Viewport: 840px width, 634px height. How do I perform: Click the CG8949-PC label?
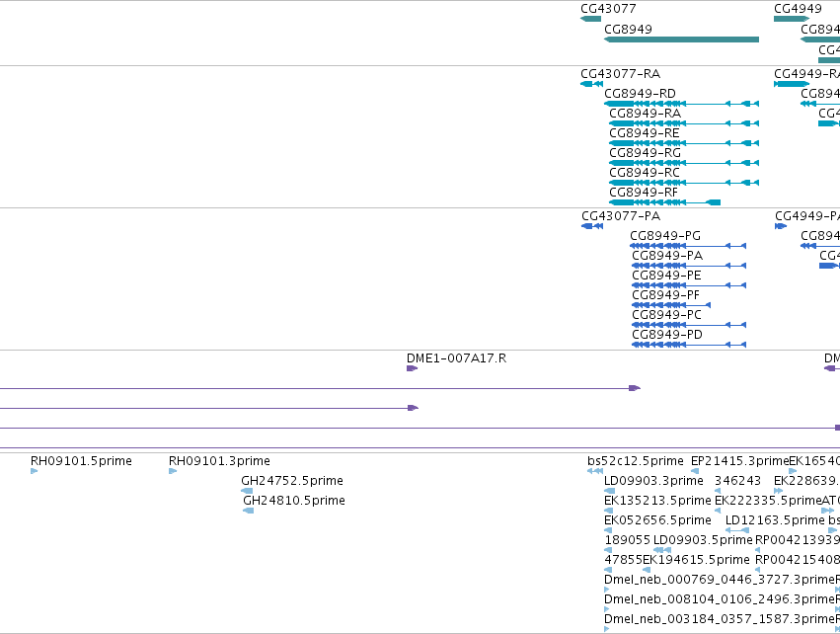[666, 315]
